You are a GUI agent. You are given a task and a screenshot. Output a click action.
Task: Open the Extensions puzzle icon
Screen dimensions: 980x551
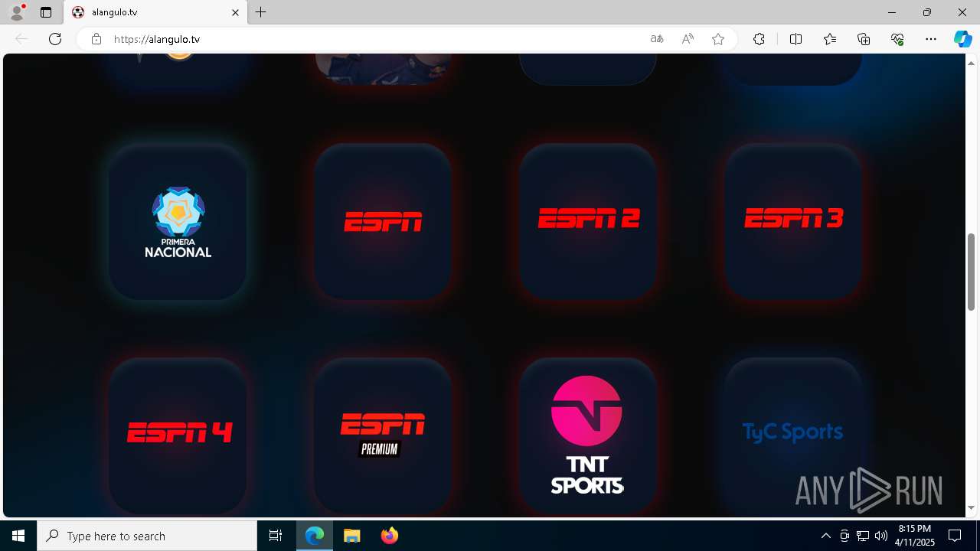point(759,39)
